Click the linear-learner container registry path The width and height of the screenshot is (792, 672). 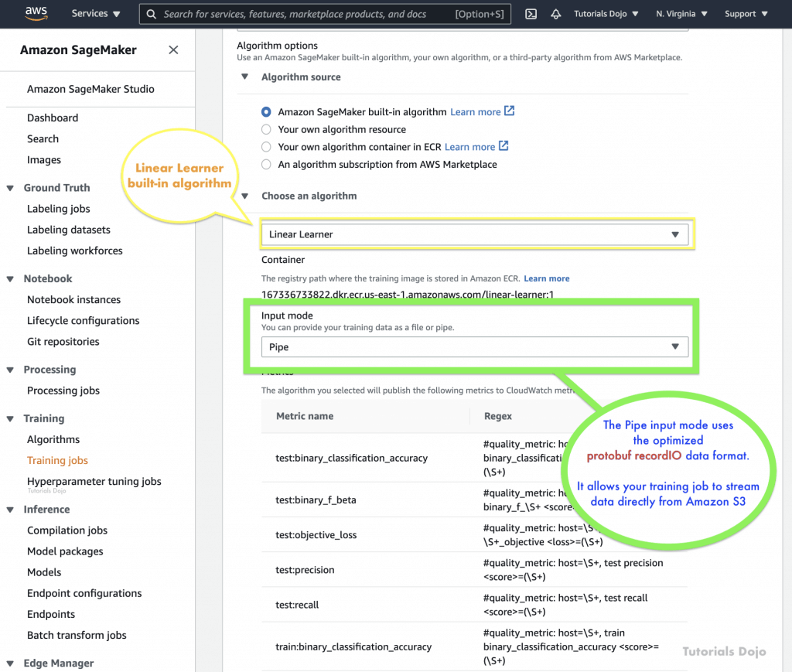408,295
